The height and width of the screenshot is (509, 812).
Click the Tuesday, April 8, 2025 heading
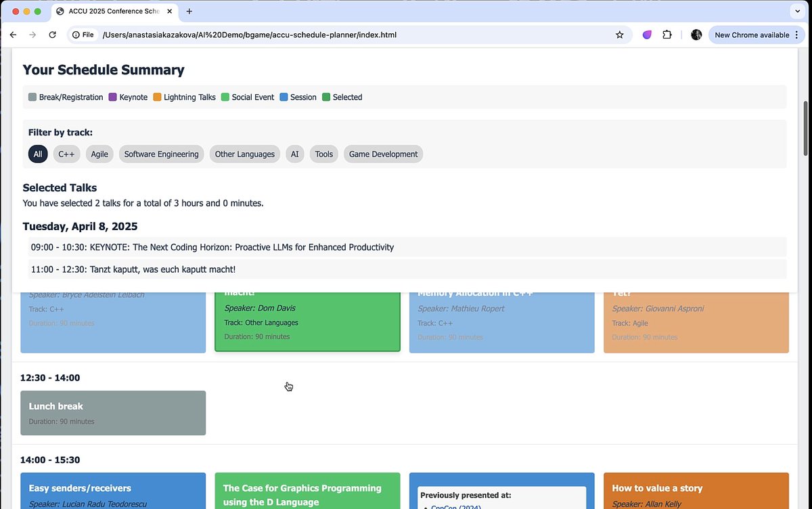80,226
